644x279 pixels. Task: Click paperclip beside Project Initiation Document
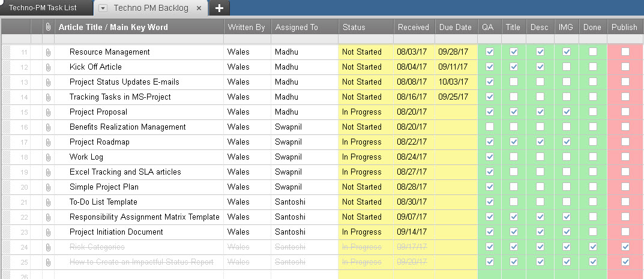[48, 232]
